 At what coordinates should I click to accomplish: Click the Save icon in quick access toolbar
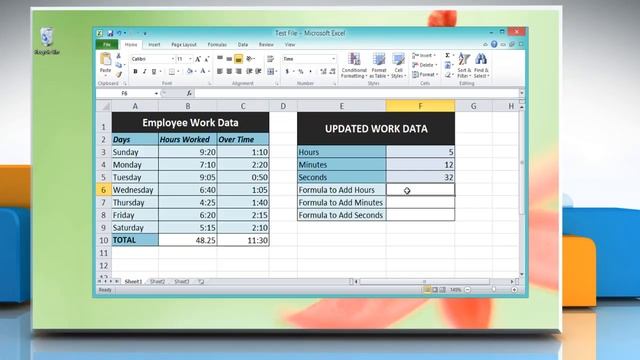coord(110,33)
